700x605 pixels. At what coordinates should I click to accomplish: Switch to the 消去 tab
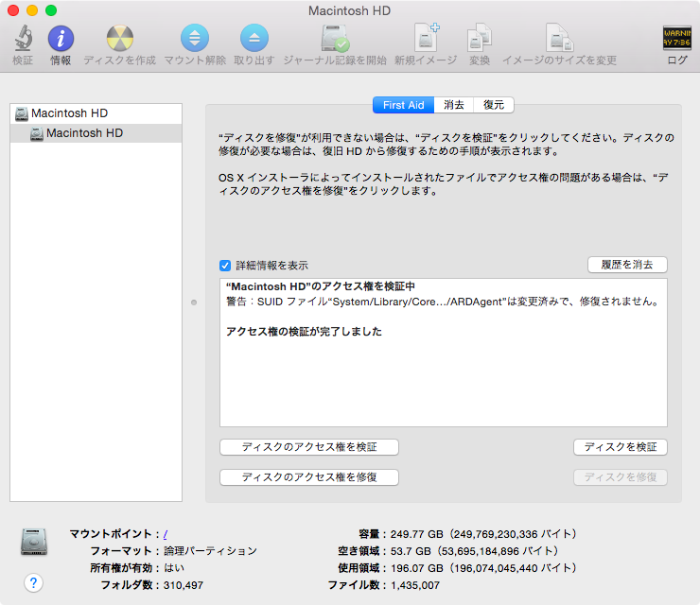tap(453, 105)
